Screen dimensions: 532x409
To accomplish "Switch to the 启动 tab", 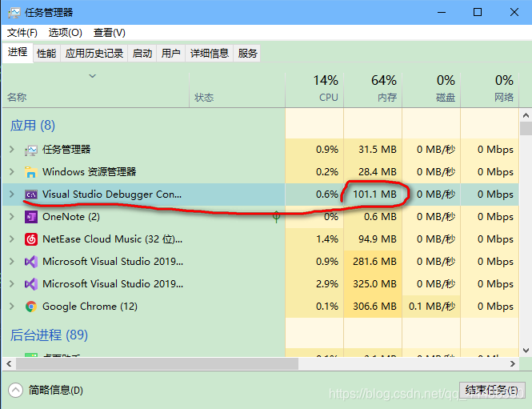I will (x=142, y=54).
